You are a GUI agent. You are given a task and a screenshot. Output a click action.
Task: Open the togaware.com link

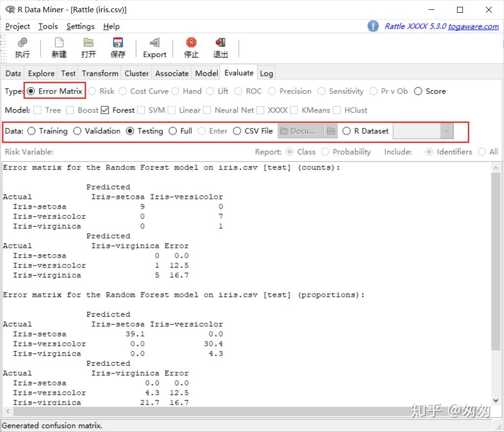click(x=474, y=26)
